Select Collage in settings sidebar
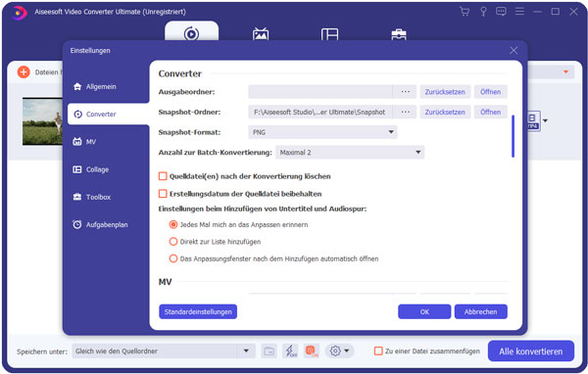 (x=91, y=169)
